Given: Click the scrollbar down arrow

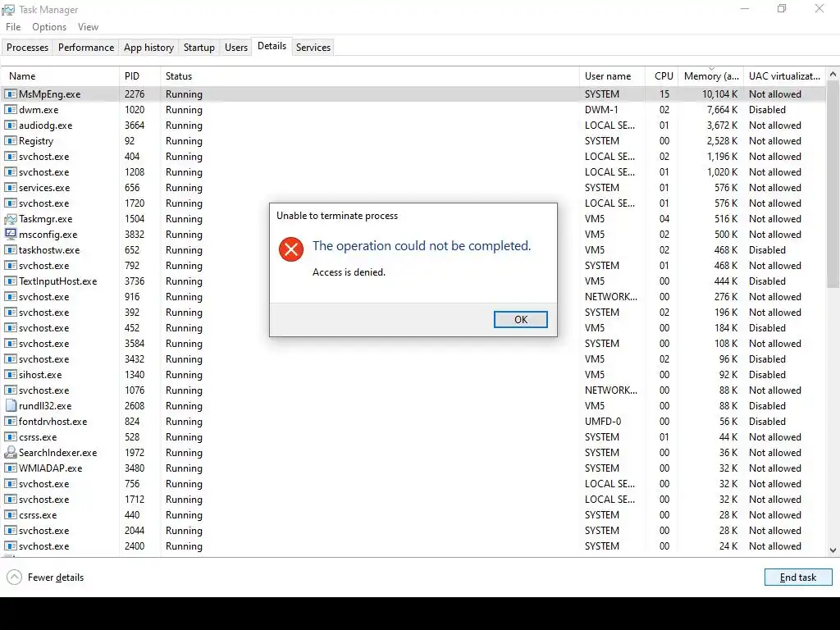Looking at the screenshot, I should (833, 550).
